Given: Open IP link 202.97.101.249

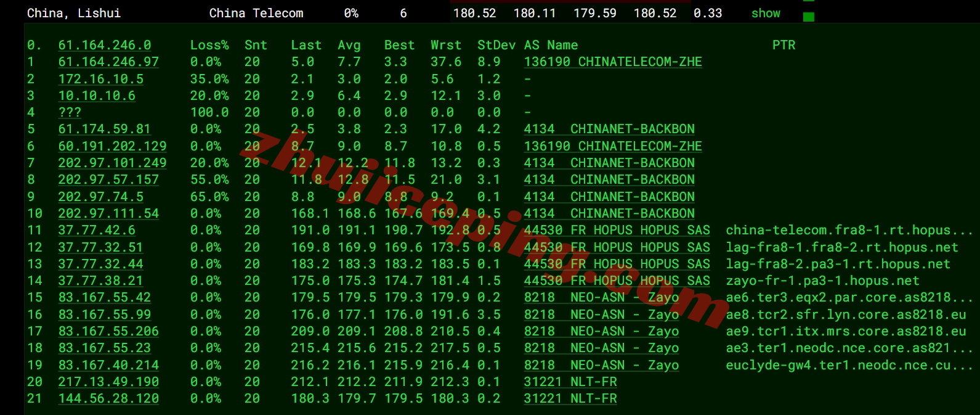Looking at the screenshot, I should pos(112,163).
